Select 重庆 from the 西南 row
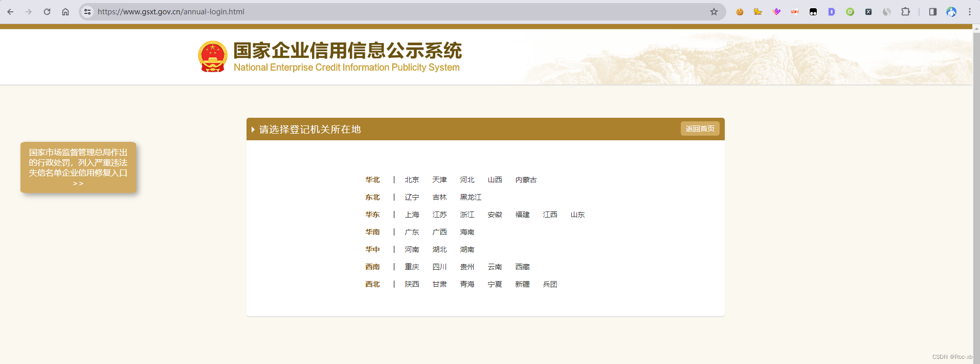The width and height of the screenshot is (980, 364). click(412, 267)
